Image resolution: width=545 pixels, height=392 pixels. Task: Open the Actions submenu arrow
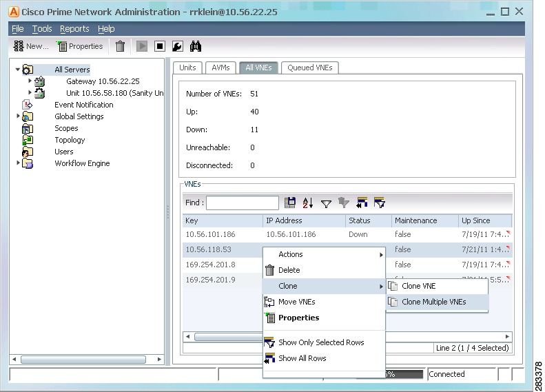click(381, 255)
